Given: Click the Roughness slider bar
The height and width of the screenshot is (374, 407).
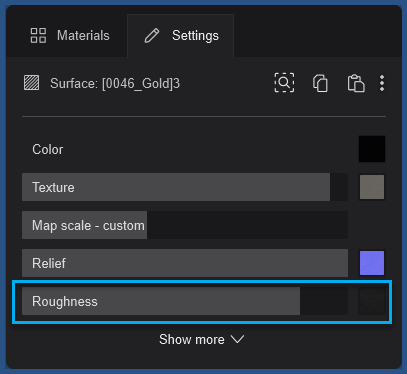Looking at the screenshot, I should [x=185, y=301].
